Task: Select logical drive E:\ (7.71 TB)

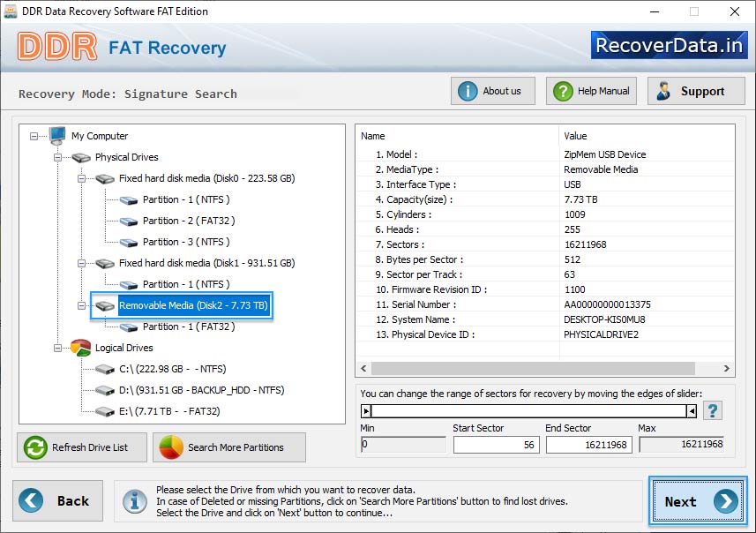Action: coord(169,411)
